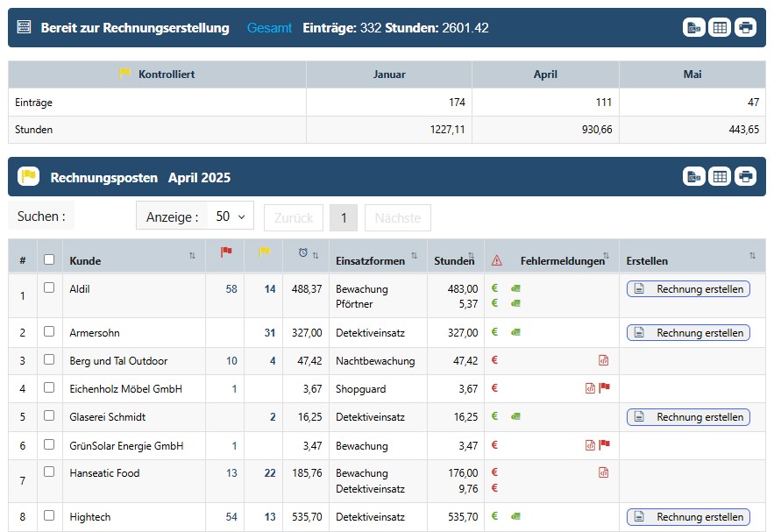Select the April column header in the summary
The width and height of the screenshot is (774, 532).
point(545,74)
